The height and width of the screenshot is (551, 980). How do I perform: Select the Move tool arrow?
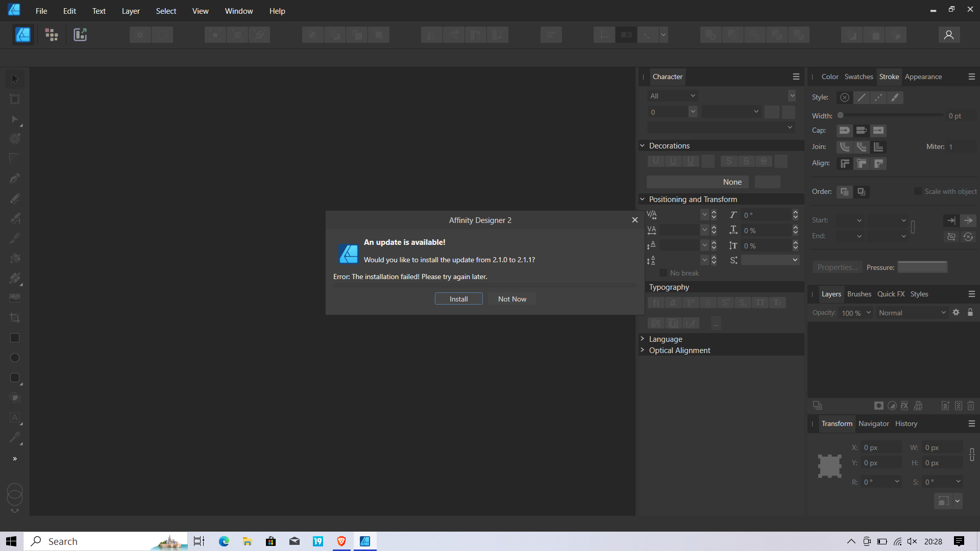[15, 79]
